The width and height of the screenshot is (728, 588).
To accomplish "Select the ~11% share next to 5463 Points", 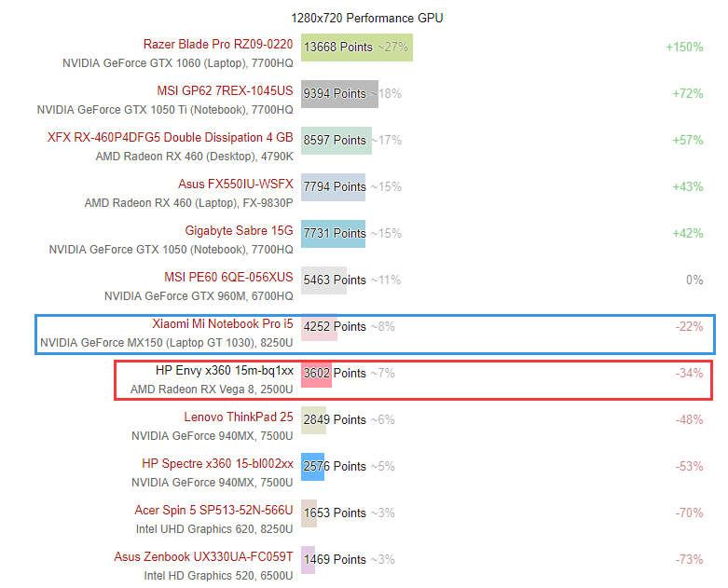I will tap(386, 280).
